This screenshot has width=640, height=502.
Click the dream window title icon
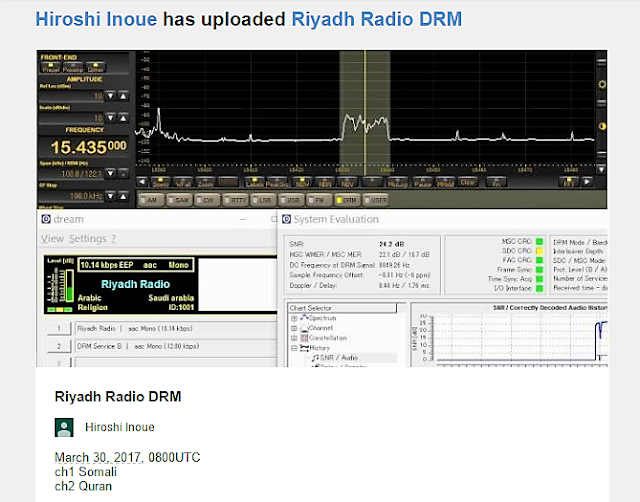pyautogui.click(x=46, y=219)
